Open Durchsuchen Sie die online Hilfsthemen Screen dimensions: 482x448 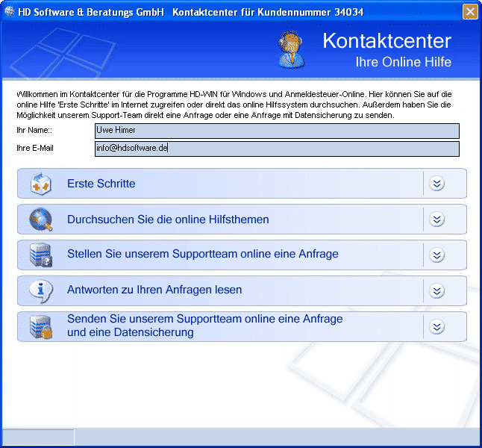tap(168, 220)
